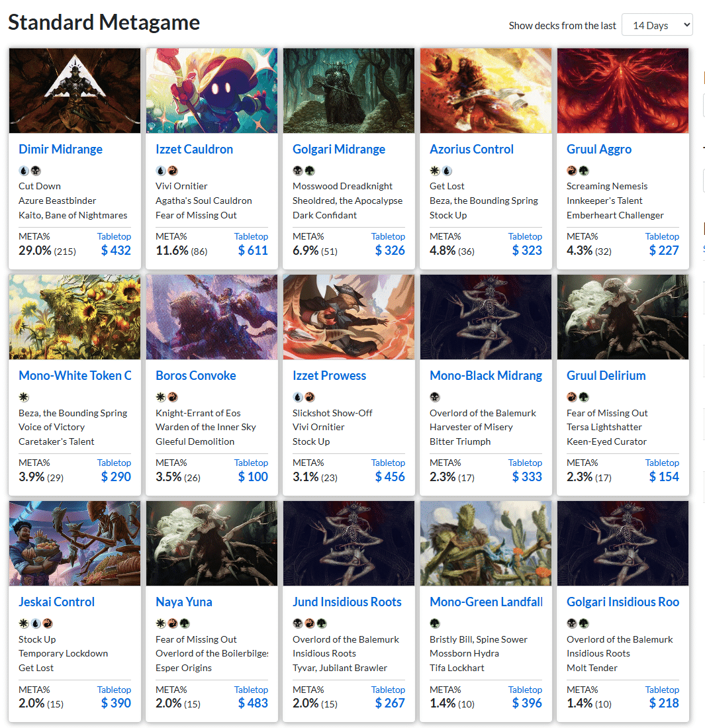The image size is (705, 728).
Task: Click the red mana icon under Gruul Delirium
Action: pos(572,397)
